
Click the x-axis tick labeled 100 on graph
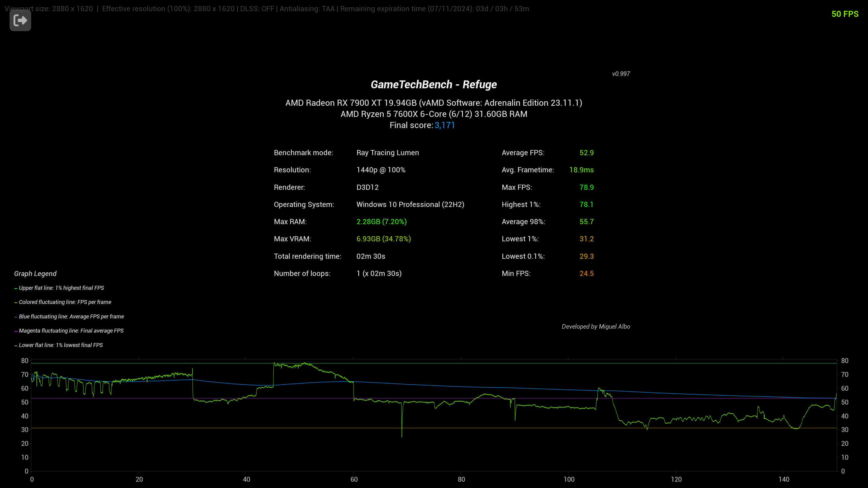click(569, 480)
